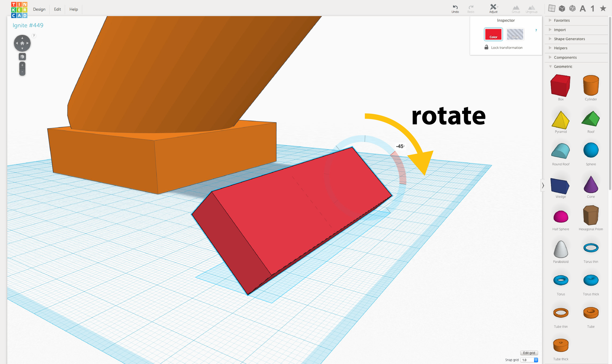Click the home view navigation button

click(22, 43)
